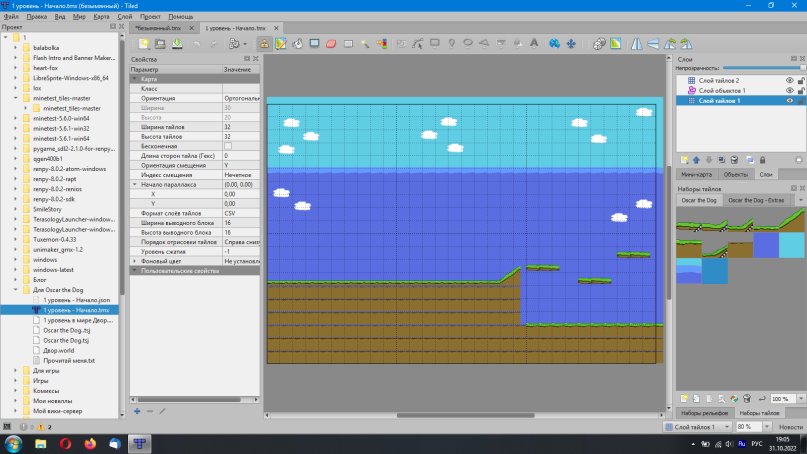The height and width of the screenshot is (454, 807).
Task: Click the New map toolbar icon
Action: (144, 44)
